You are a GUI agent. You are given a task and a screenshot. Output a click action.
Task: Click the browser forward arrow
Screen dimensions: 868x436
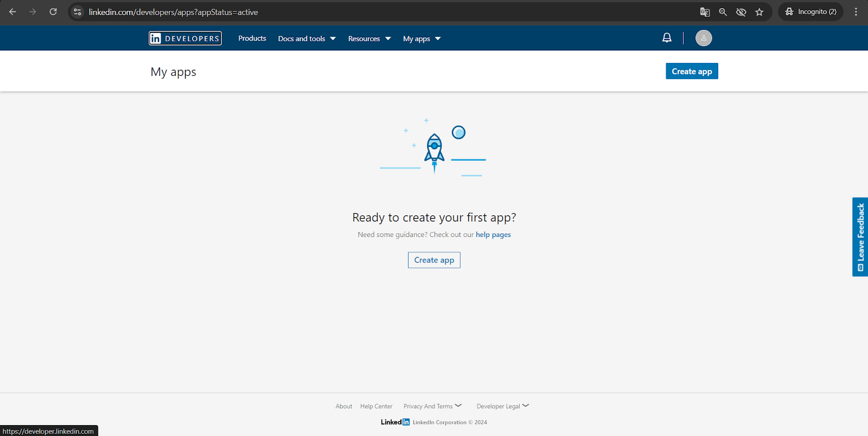(33, 12)
